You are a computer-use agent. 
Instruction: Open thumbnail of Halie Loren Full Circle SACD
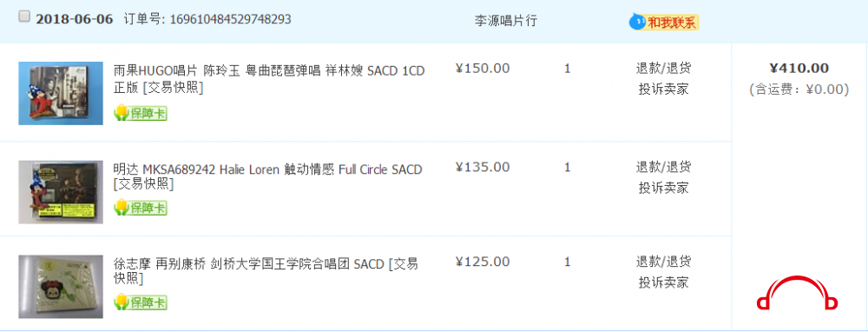coord(61,192)
